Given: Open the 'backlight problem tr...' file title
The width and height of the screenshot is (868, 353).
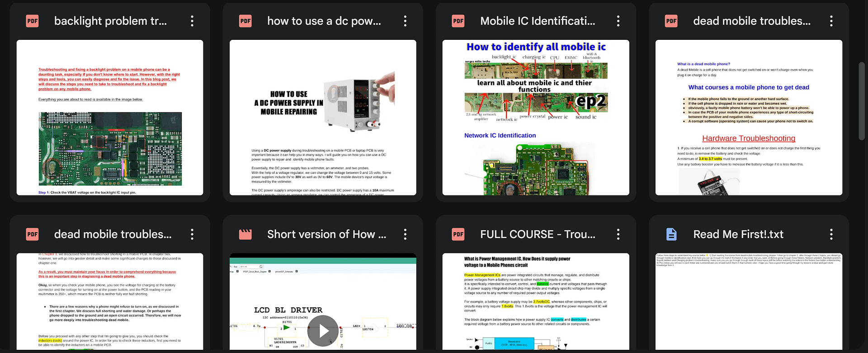Looking at the screenshot, I should point(110,21).
